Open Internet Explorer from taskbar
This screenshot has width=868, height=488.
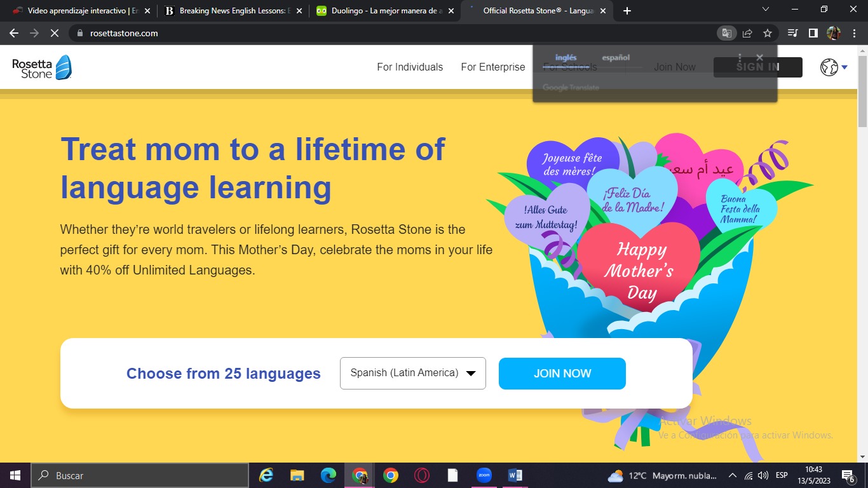[x=266, y=475]
